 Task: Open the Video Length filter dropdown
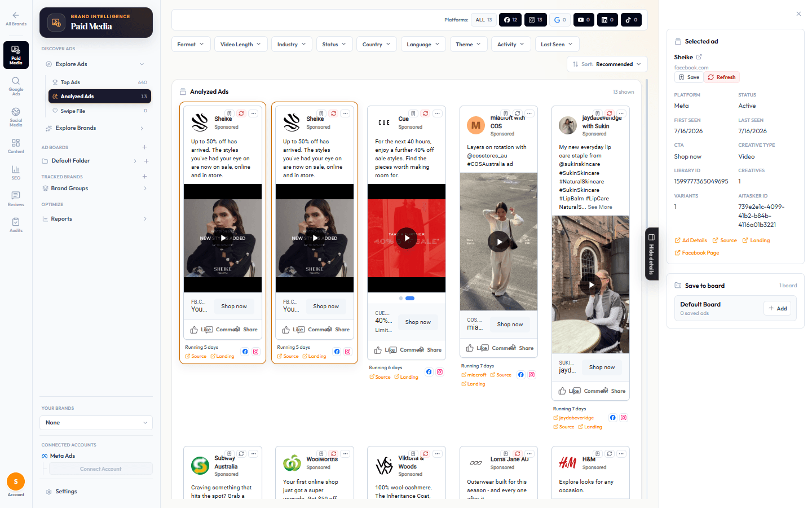click(x=241, y=44)
